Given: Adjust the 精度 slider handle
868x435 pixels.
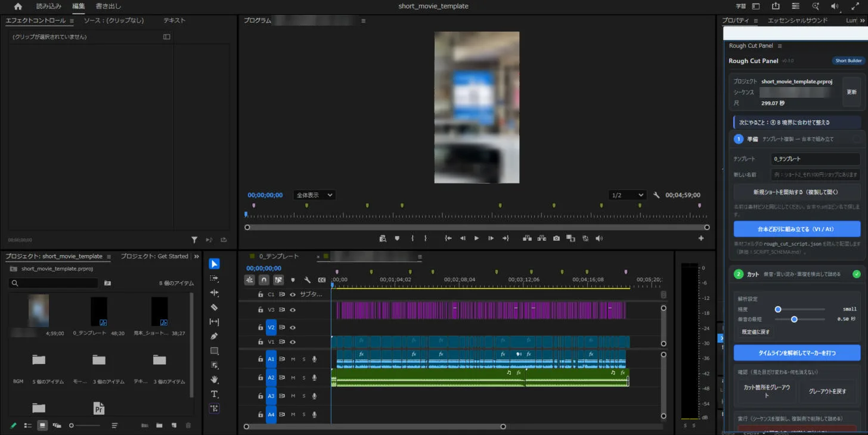Looking at the screenshot, I should [778, 309].
